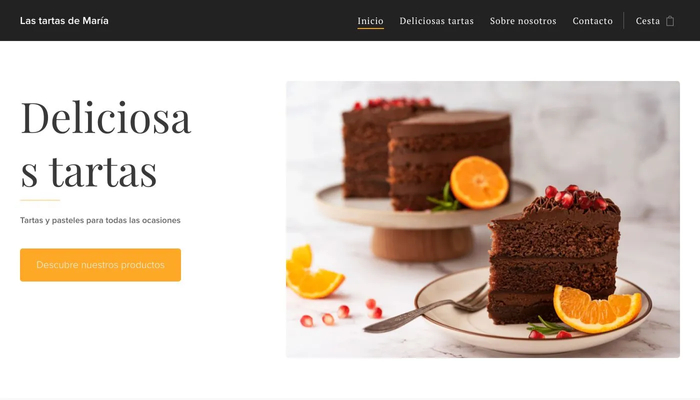This screenshot has height=400, width=700.
Task: Click the cake slice on the plate
Action: click(554, 255)
